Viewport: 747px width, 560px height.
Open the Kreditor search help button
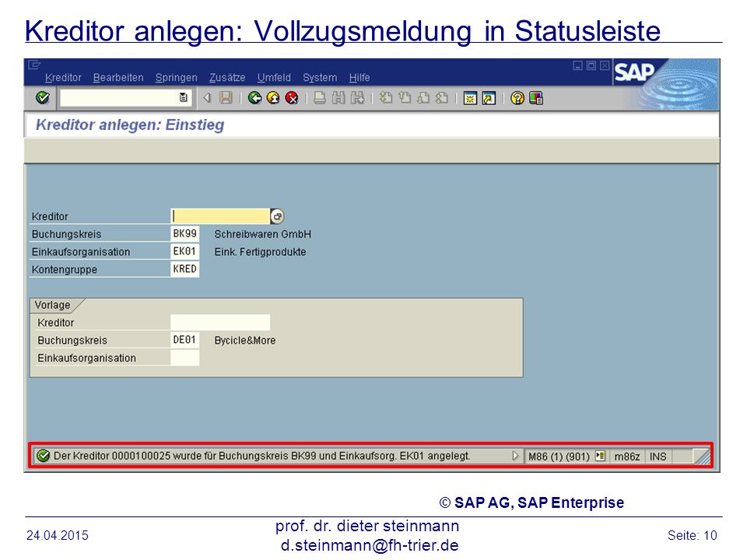[x=277, y=216]
